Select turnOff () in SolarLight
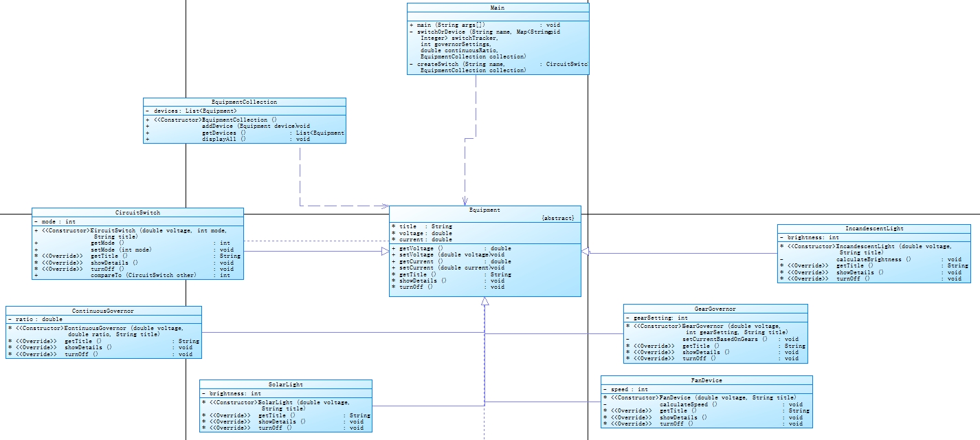 [283, 428]
